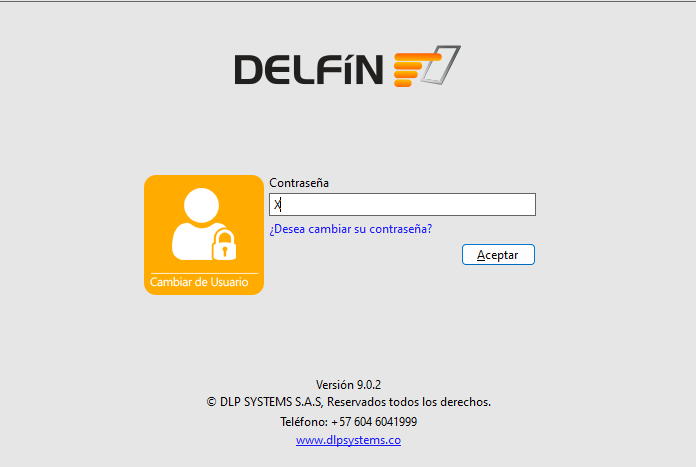Click the gray sheet shape in logo
The height and width of the screenshot is (467, 696).
pos(441,65)
